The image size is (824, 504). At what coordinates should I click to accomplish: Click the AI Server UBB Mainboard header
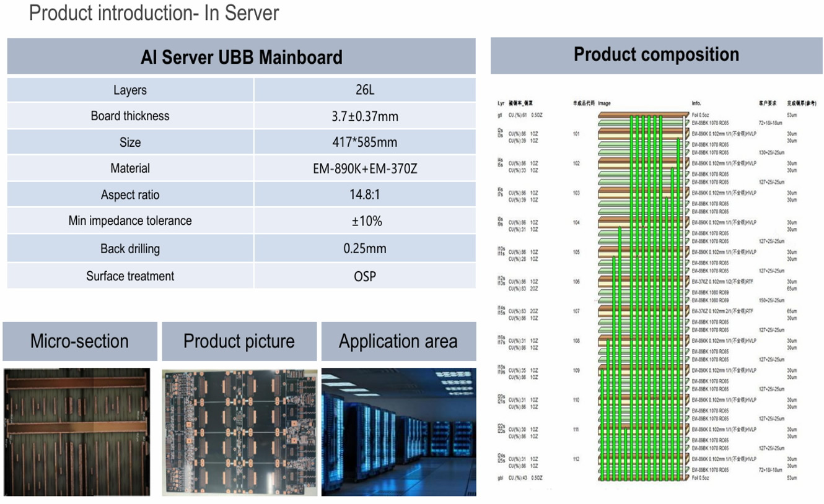tap(241, 57)
